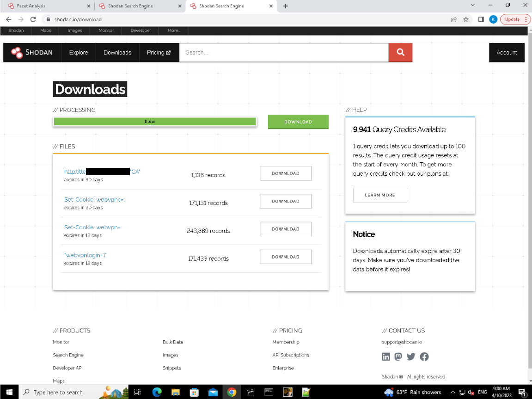The image size is (532, 399).
Task: Open Microsoft Store from the taskbar
Action: 194,392
